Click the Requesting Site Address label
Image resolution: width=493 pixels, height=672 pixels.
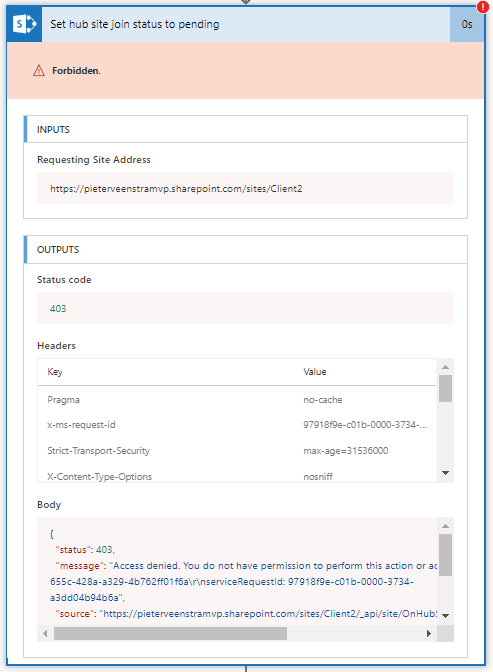coord(94,160)
